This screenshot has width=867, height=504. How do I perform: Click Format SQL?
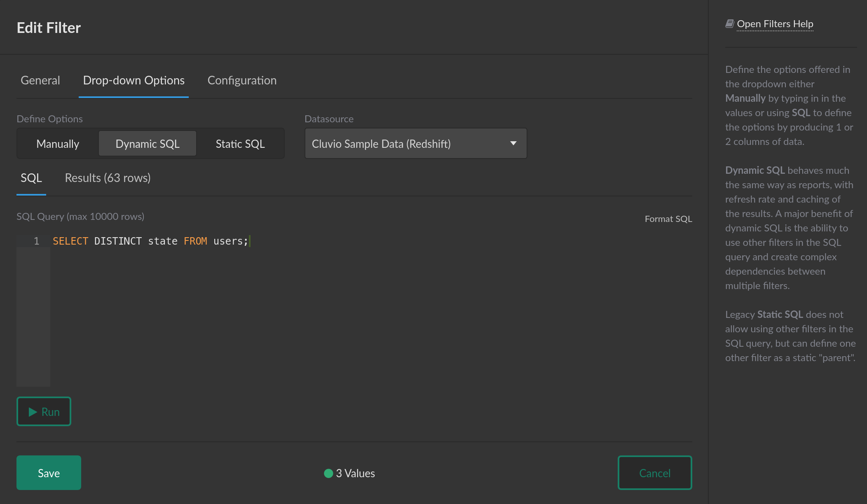pos(668,219)
